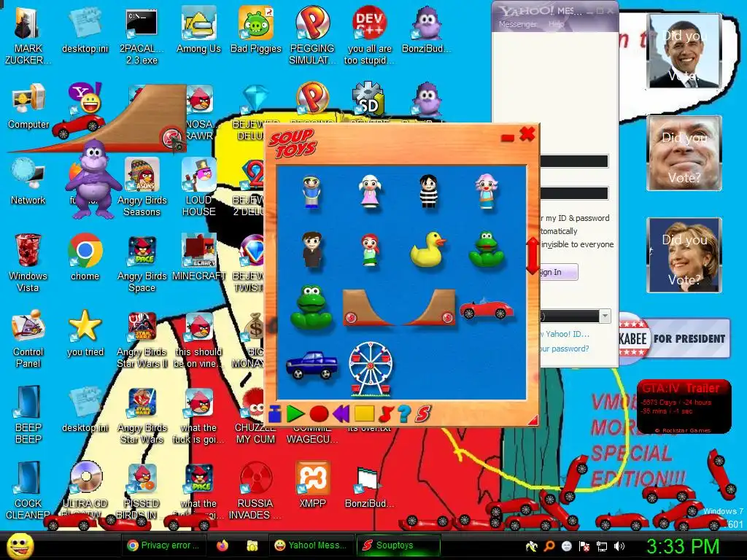This screenshot has height=560, width=747.
Task: Open the Help menu in Yahoo Messenger
Action: click(555, 24)
